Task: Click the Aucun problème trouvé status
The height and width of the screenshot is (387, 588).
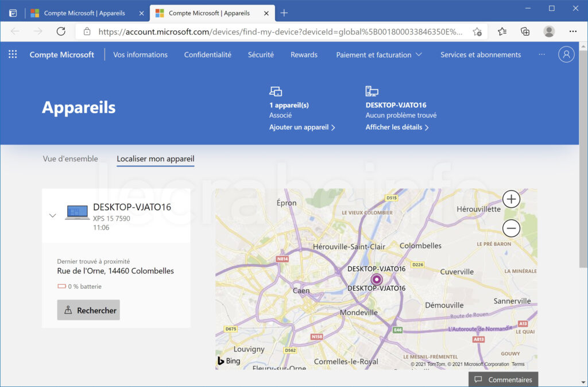Action: [401, 115]
